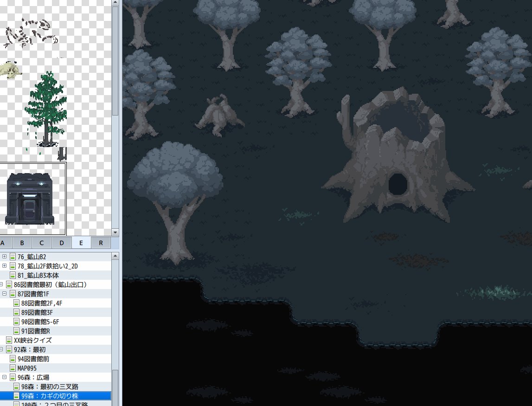The height and width of the screenshot is (406, 532).
Task: Open the 87図書館1F map
Action: pos(33,294)
